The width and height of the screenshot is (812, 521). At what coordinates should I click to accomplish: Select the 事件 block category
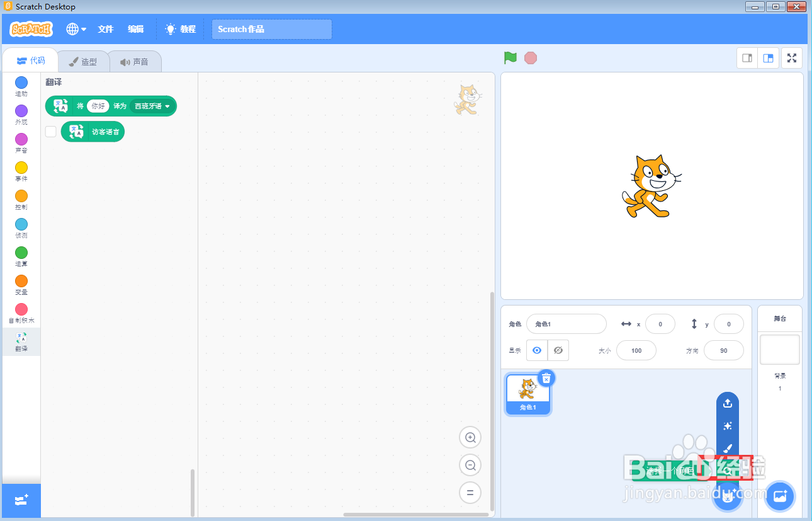click(x=21, y=172)
